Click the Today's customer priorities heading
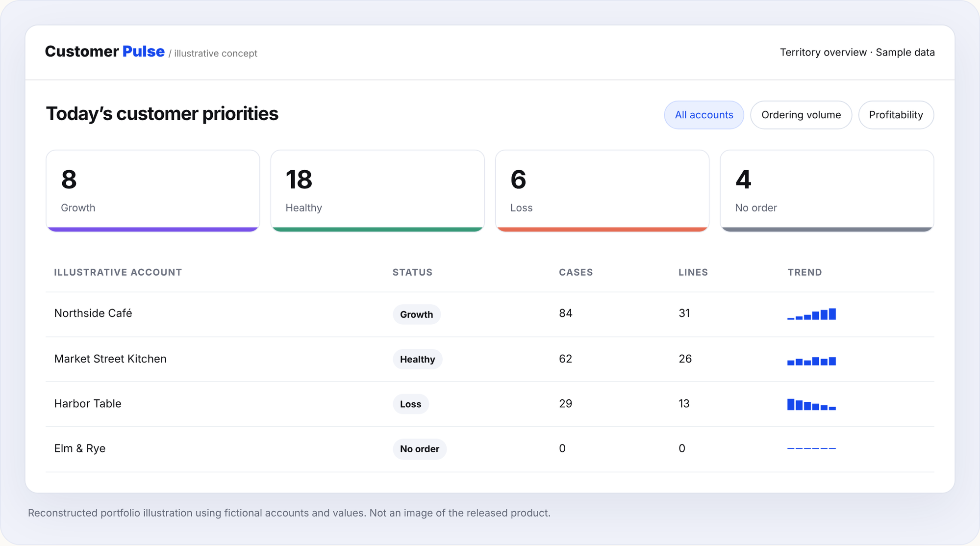The width and height of the screenshot is (980, 546). 162,113
